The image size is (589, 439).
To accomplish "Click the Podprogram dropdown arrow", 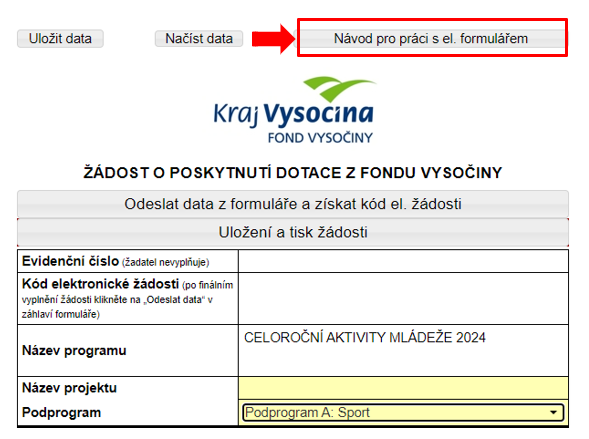I will pos(553,412).
